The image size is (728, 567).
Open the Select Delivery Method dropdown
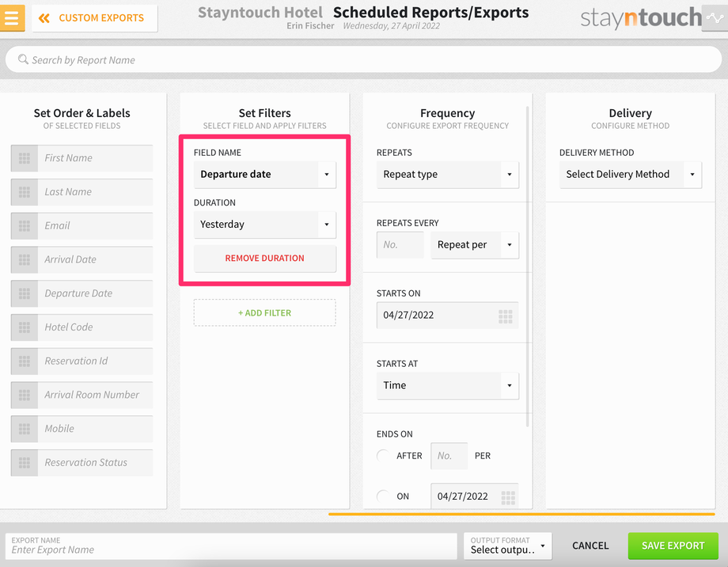tap(631, 175)
